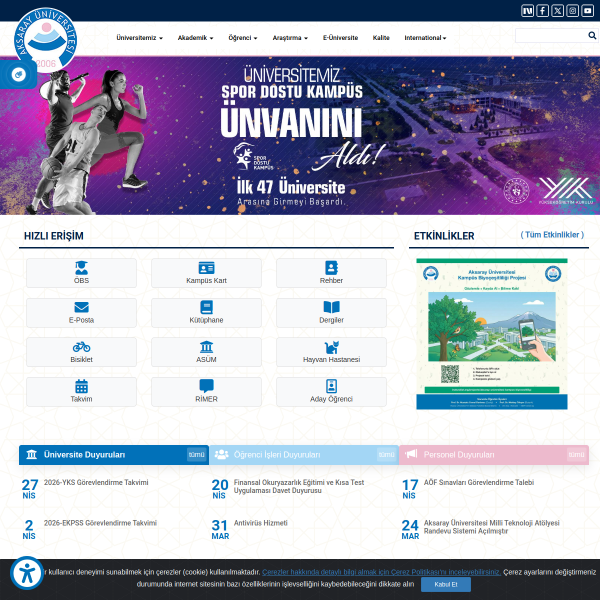Open the Instagram social icon
The height and width of the screenshot is (600, 600).
tap(572, 11)
